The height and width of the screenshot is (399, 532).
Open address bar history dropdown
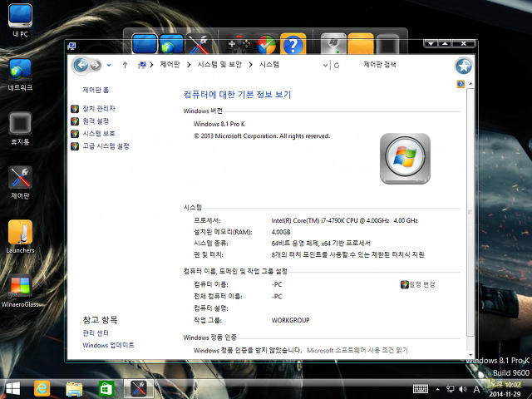[325, 65]
